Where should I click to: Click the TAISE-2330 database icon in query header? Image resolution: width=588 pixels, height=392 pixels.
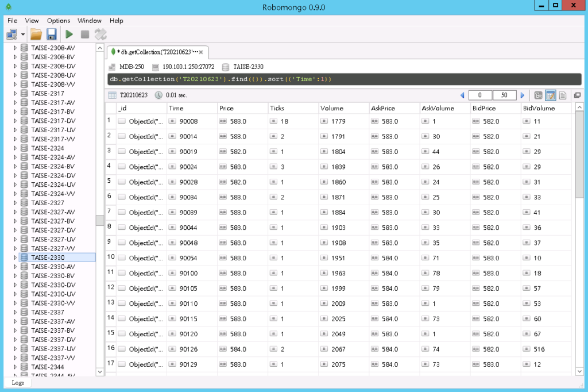coord(225,67)
